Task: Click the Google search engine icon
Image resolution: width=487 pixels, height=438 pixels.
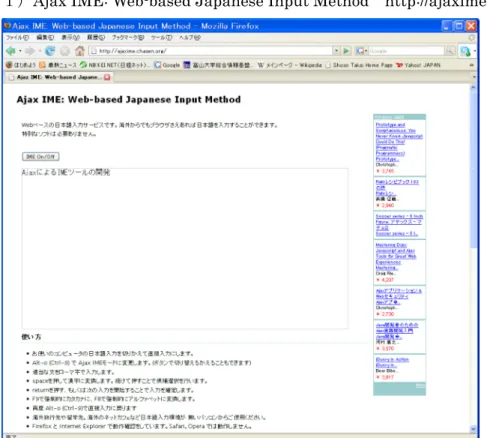Action: click(x=360, y=51)
